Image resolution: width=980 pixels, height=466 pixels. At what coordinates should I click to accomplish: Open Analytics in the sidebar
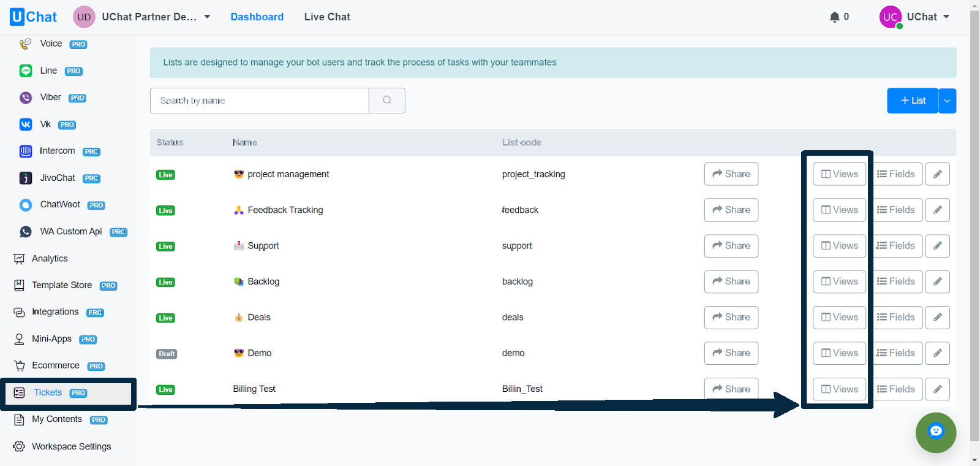pos(50,259)
